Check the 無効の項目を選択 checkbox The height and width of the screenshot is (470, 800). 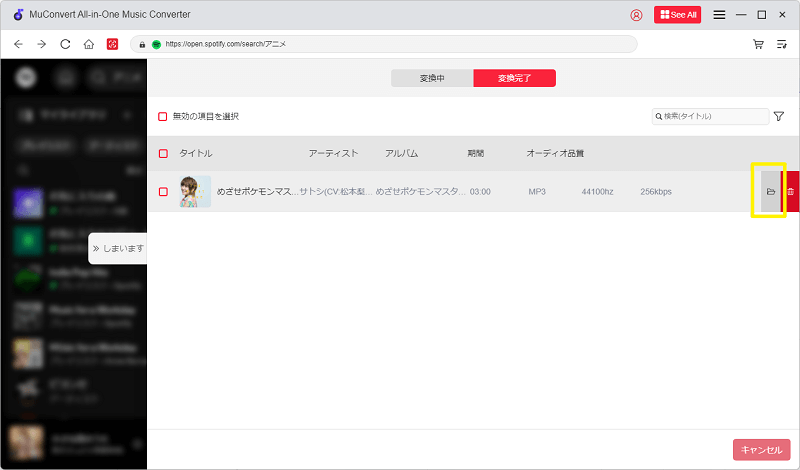pos(163,116)
